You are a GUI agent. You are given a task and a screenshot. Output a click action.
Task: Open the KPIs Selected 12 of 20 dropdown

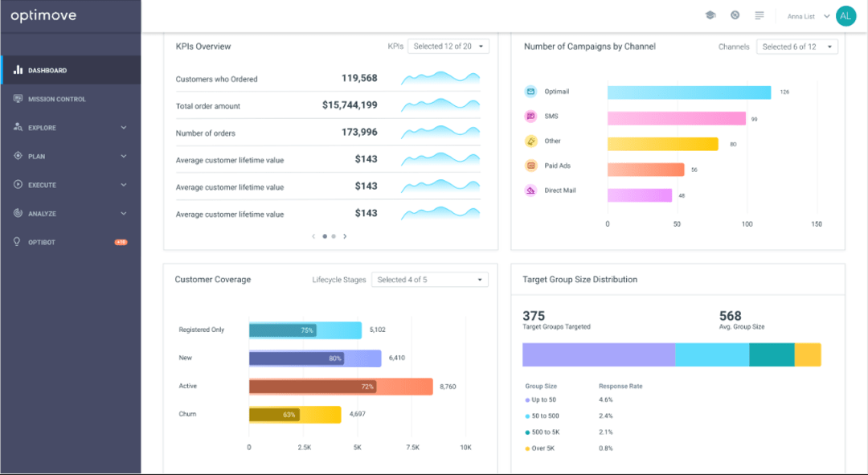[x=448, y=46]
